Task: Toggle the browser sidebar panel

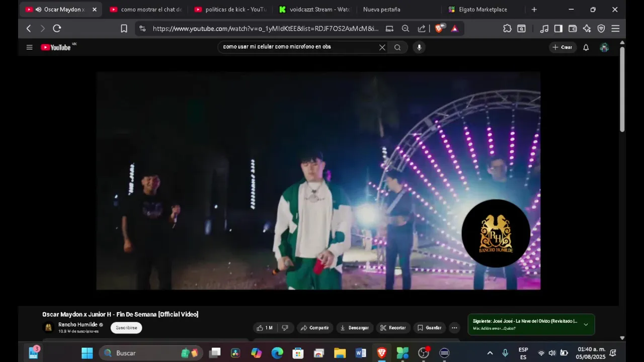Action: (558, 29)
